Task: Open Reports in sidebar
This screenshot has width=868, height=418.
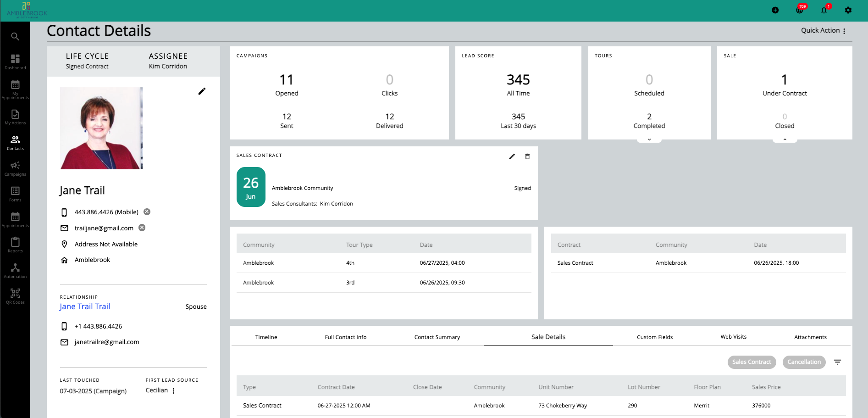Action: [15, 245]
